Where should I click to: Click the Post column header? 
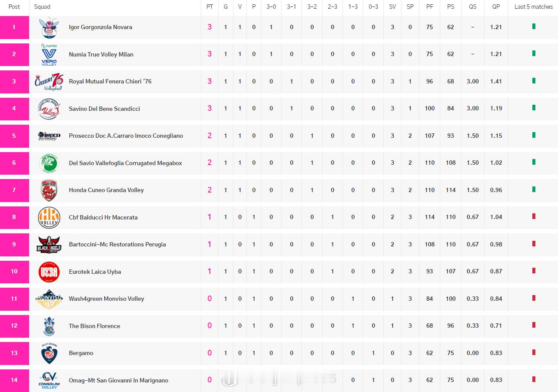[x=14, y=7]
